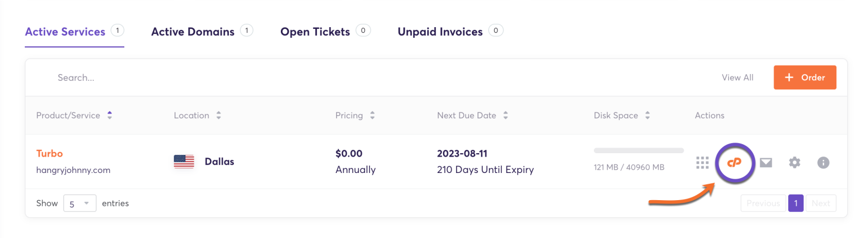Switch to the Open Tickets tab
The image size is (868, 238).
315,32
